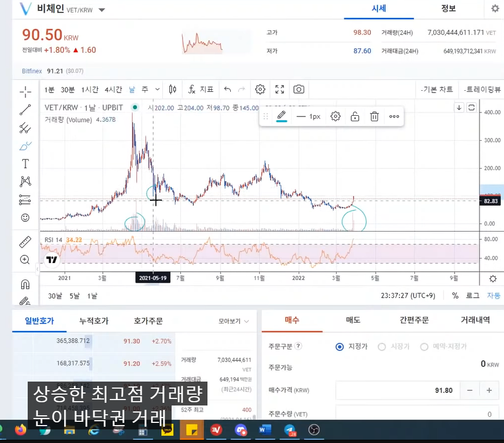The width and height of the screenshot is (504, 443).
Task: Select the crosshair cursor tool
Action: coord(25,92)
